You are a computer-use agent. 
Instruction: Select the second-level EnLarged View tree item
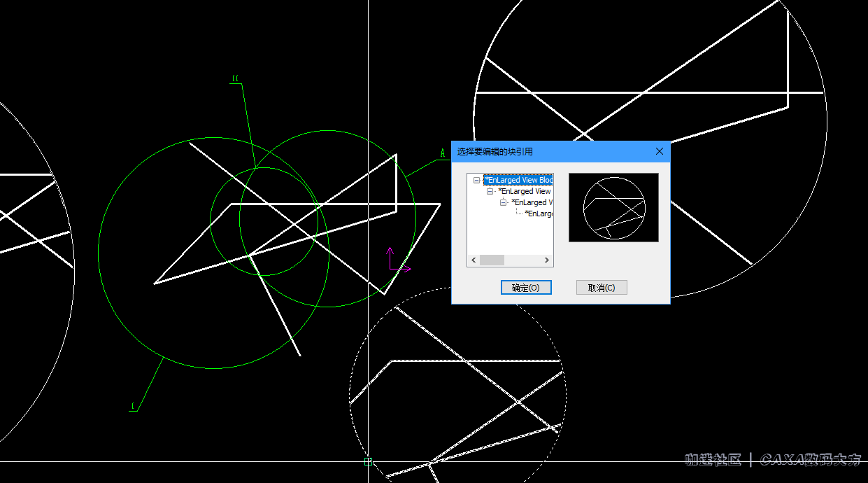coord(525,191)
